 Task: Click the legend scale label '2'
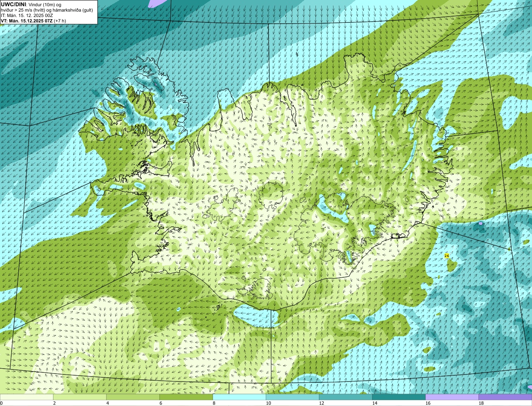(x=54, y=403)
